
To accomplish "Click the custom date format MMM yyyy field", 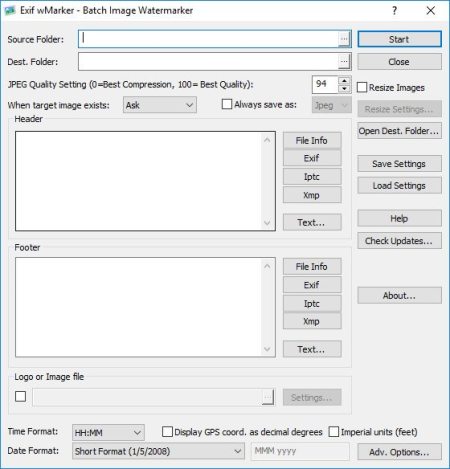I will 300,451.
